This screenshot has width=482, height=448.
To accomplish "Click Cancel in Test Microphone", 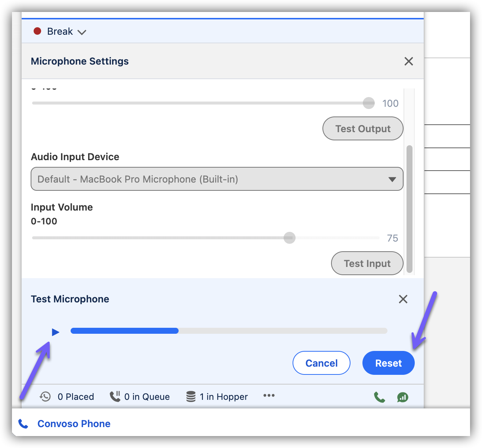I will pos(321,363).
